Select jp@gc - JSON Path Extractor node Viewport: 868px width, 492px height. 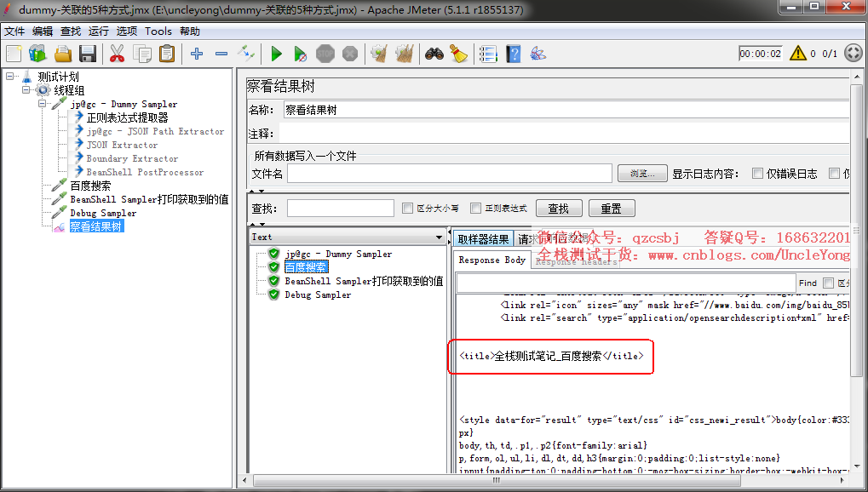[155, 131]
